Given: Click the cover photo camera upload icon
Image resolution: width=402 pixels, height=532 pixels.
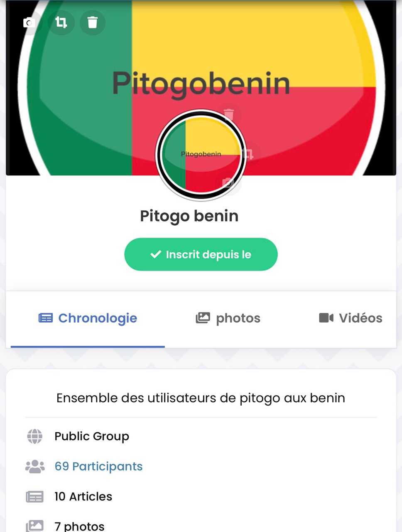Looking at the screenshot, I should 29,22.
